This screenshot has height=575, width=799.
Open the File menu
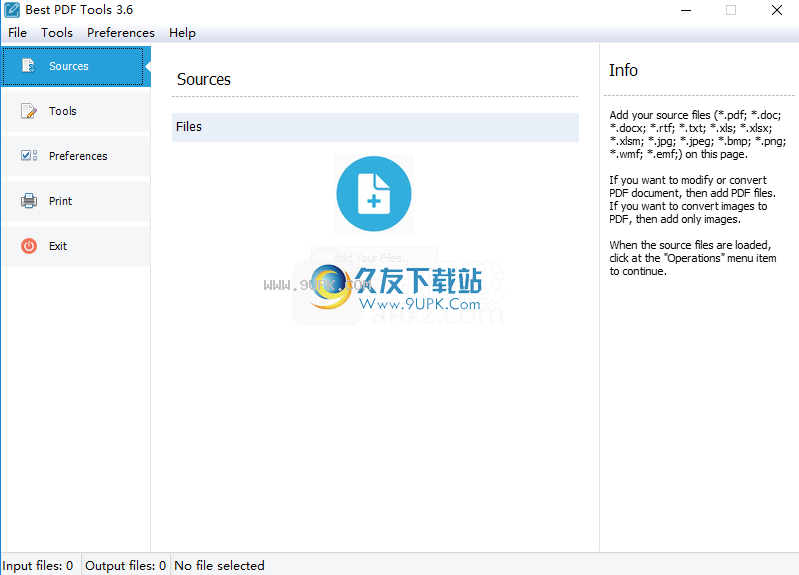click(x=17, y=33)
